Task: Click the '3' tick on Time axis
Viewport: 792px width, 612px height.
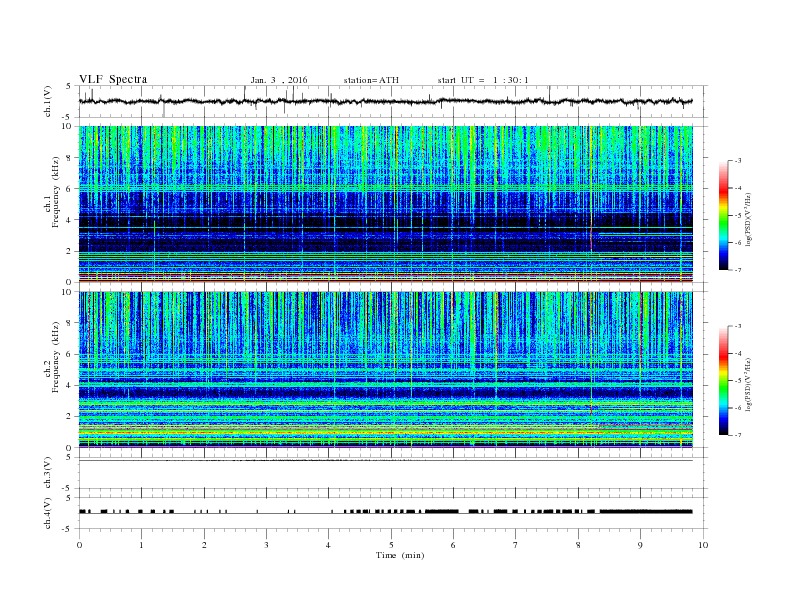Action: 267,545
